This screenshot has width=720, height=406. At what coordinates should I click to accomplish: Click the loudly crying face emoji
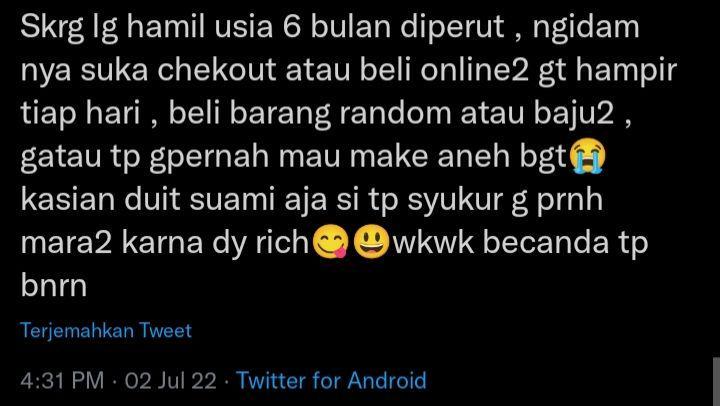(x=587, y=157)
